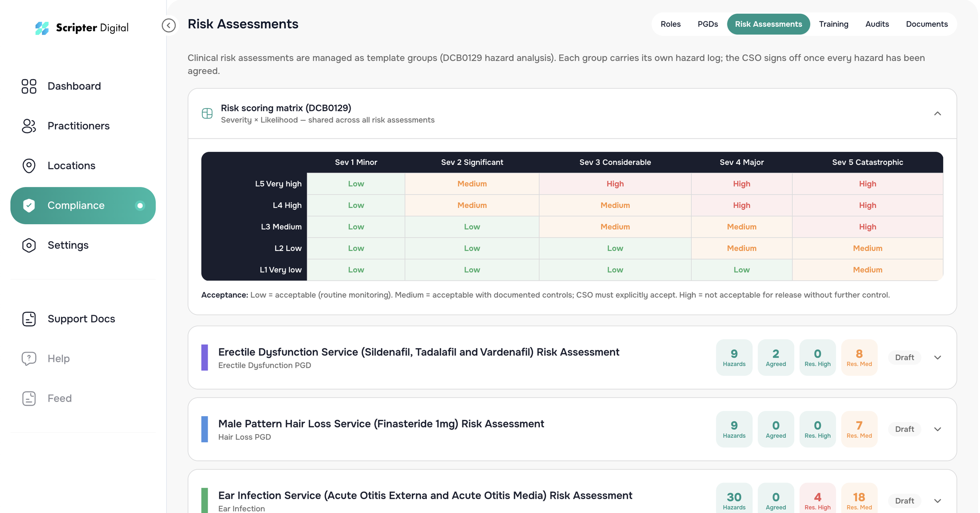Select the Compliance shield menu item
Image resolution: width=980 pixels, height=513 pixels.
(x=83, y=205)
